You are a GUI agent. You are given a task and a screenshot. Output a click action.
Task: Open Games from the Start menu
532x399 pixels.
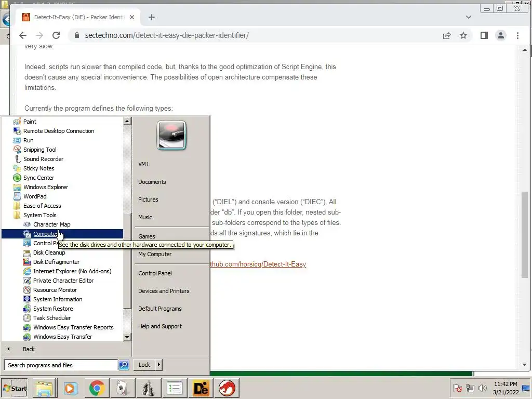point(146,236)
